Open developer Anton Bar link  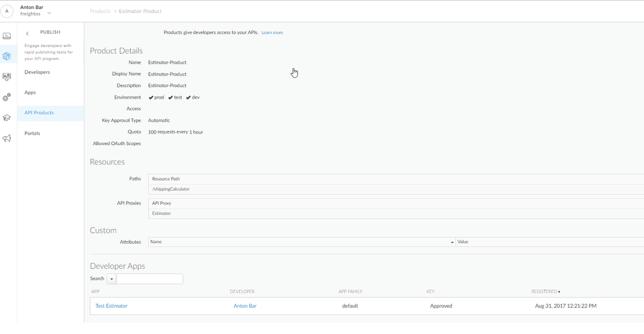[245, 306]
